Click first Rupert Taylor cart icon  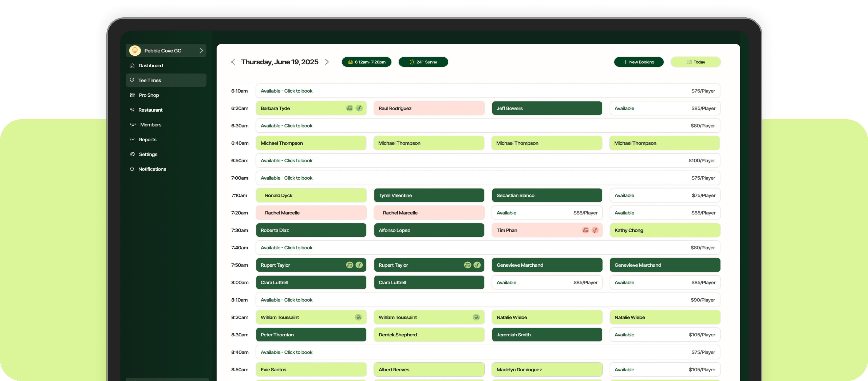[x=349, y=265]
